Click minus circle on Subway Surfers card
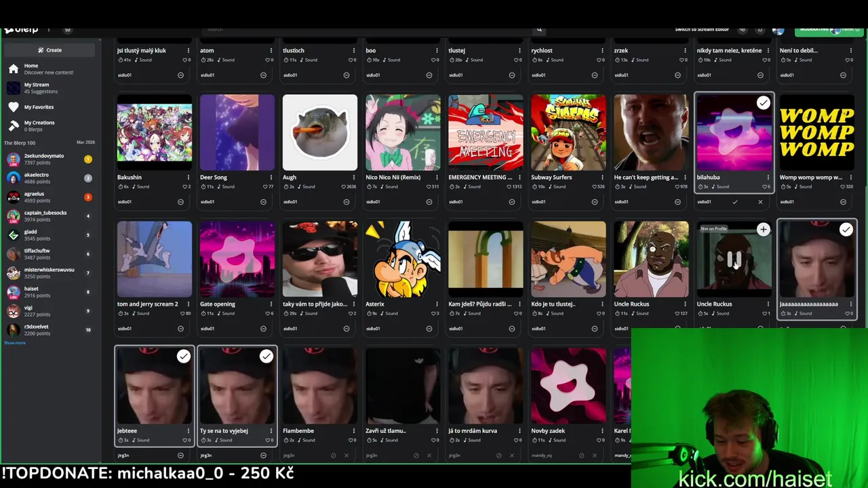The width and height of the screenshot is (868, 488). click(x=594, y=202)
